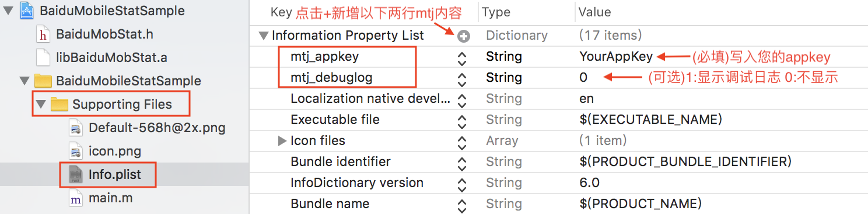The height and width of the screenshot is (214, 868).
Task: Click the Type column header
Action: 496,12
